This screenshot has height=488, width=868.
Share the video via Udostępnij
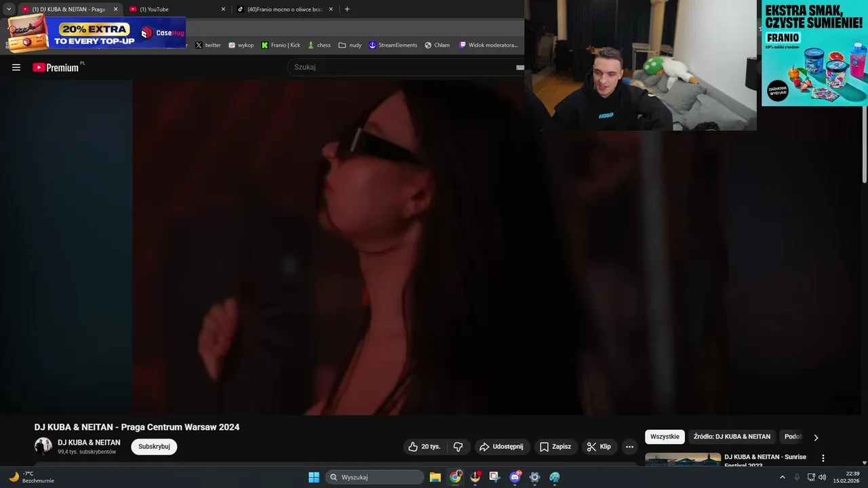(x=502, y=447)
